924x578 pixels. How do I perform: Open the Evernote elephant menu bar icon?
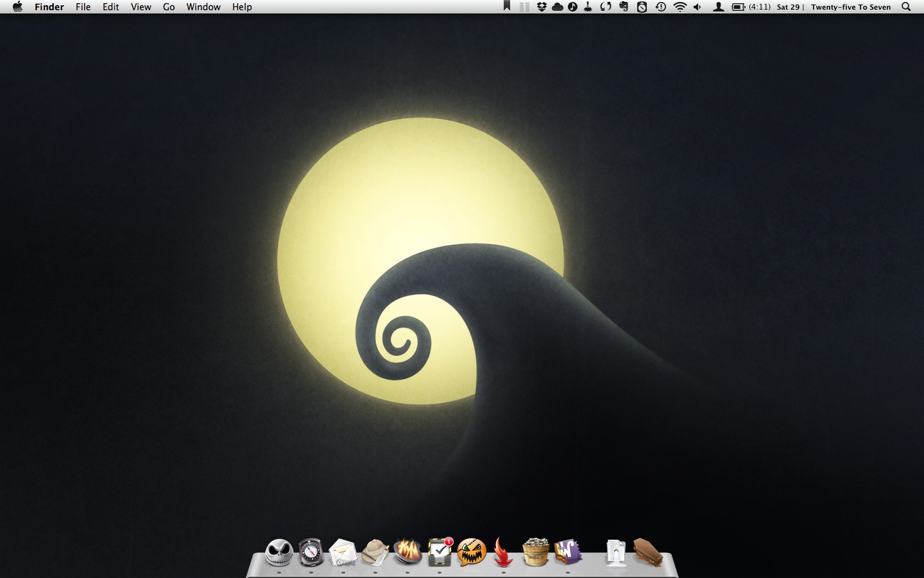pos(624,7)
